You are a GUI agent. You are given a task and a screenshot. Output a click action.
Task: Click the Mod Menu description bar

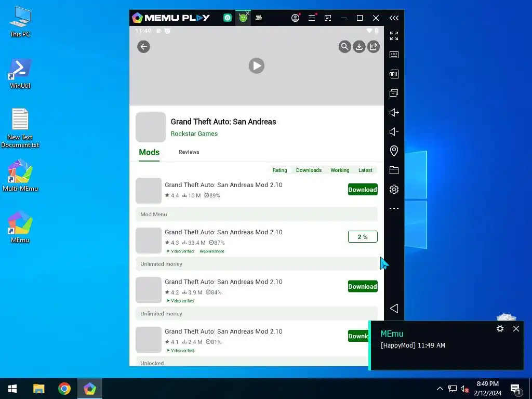pyautogui.click(x=257, y=215)
